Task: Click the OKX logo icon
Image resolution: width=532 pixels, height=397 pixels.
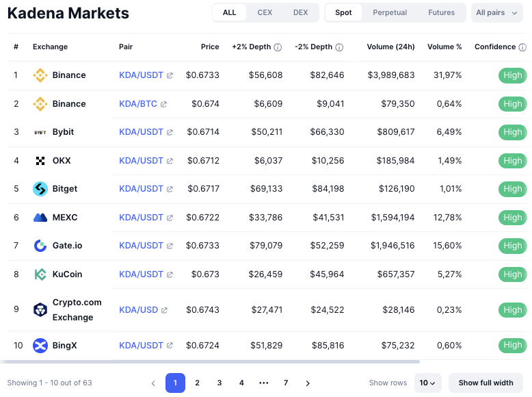Action: (x=40, y=161)
